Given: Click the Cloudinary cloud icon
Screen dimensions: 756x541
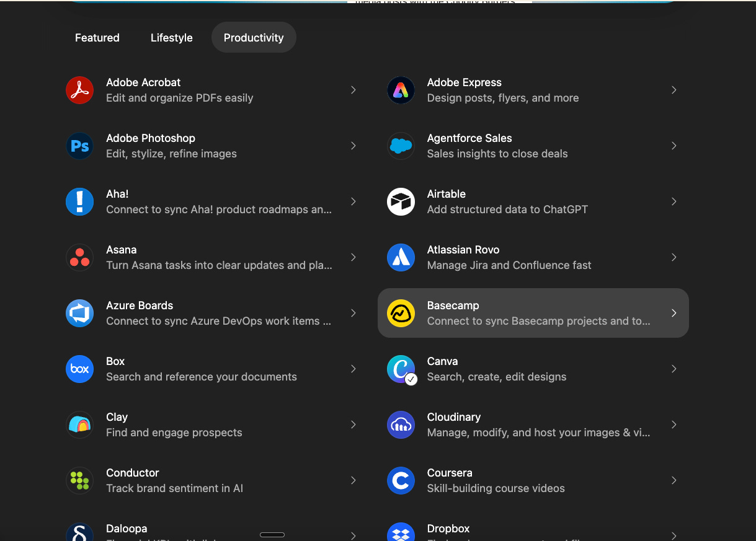Looking at the screenshot, I should pyautogui.click(x=401, y=424).
